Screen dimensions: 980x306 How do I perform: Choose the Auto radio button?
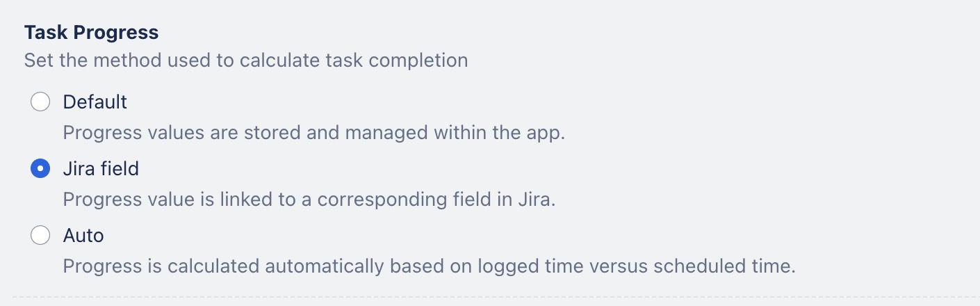click(x=40, y=236)
